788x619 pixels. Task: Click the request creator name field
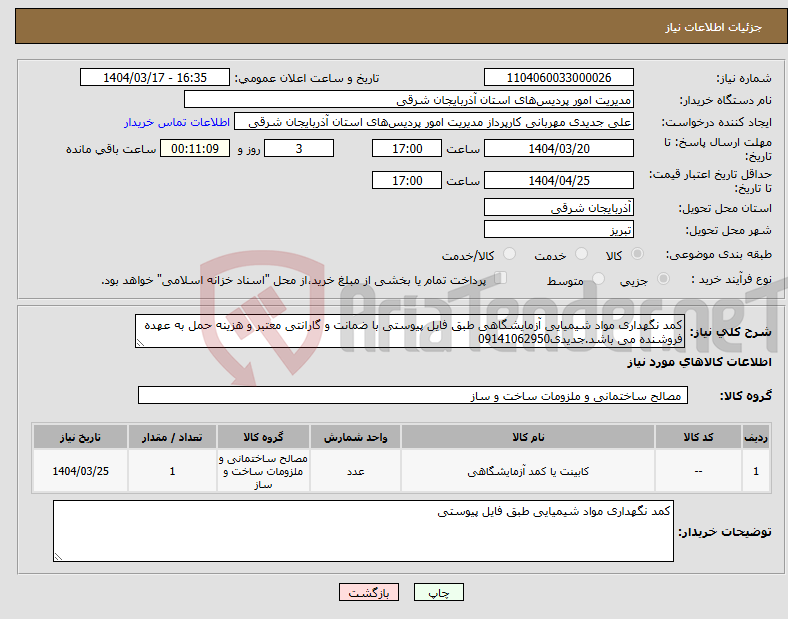coord(434,122)
